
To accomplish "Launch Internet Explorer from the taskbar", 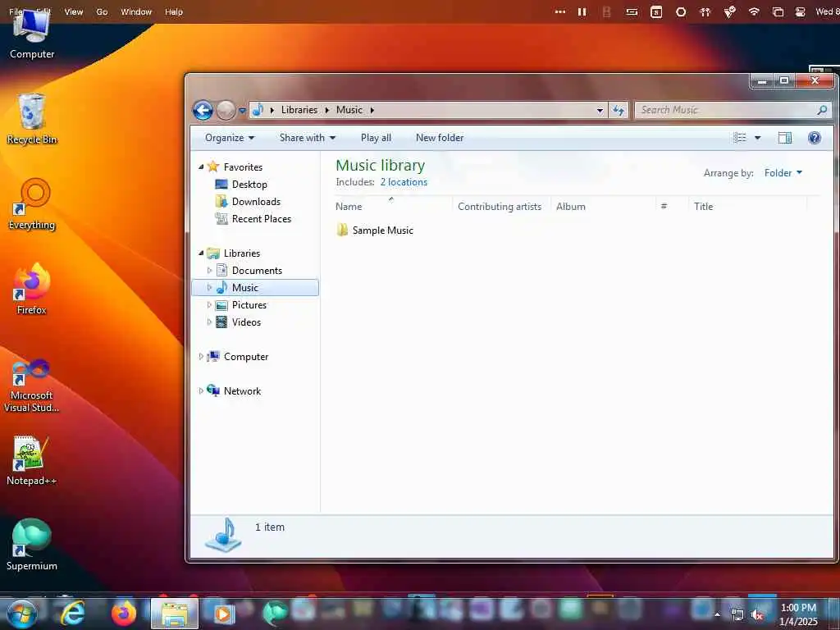I will 73,613.
